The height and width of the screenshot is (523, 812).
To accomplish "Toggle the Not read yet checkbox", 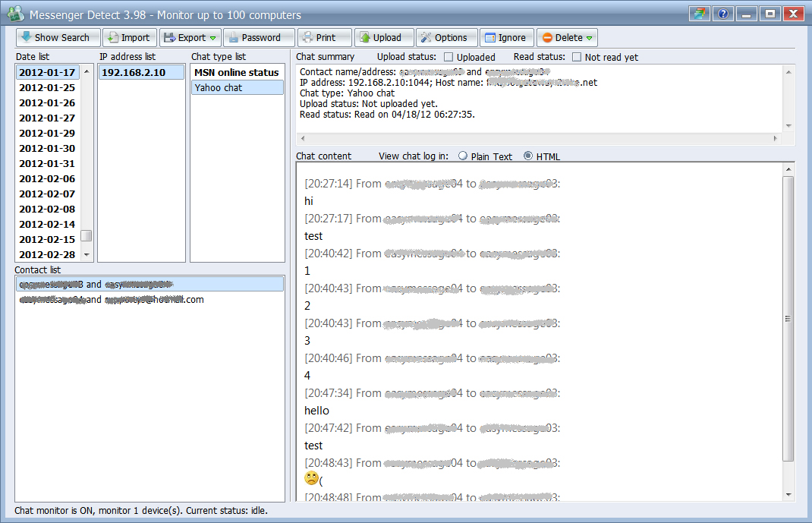I will click(x=577, y=57).
